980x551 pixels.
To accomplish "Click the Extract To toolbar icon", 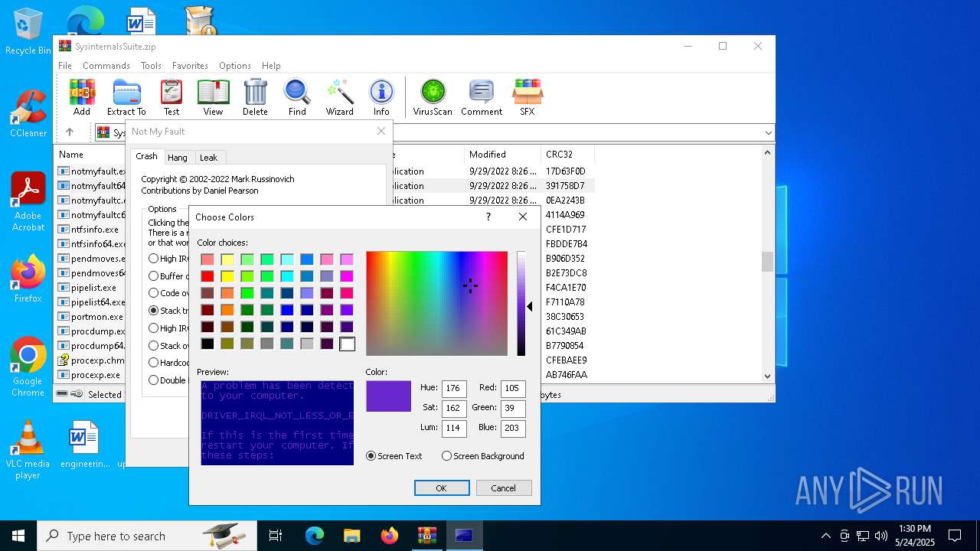I will 126,97.
